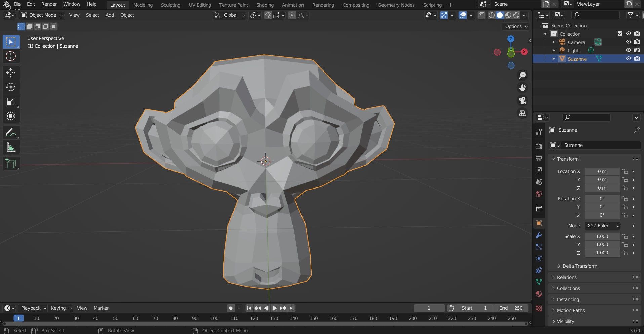
Task: Switch to Render Properties camera icon
Action: coord(539,147)
